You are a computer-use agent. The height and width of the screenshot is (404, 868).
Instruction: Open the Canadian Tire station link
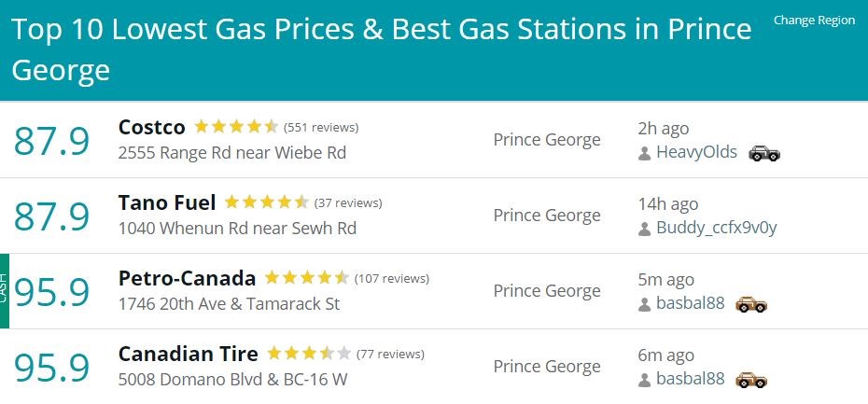point(189,355)
